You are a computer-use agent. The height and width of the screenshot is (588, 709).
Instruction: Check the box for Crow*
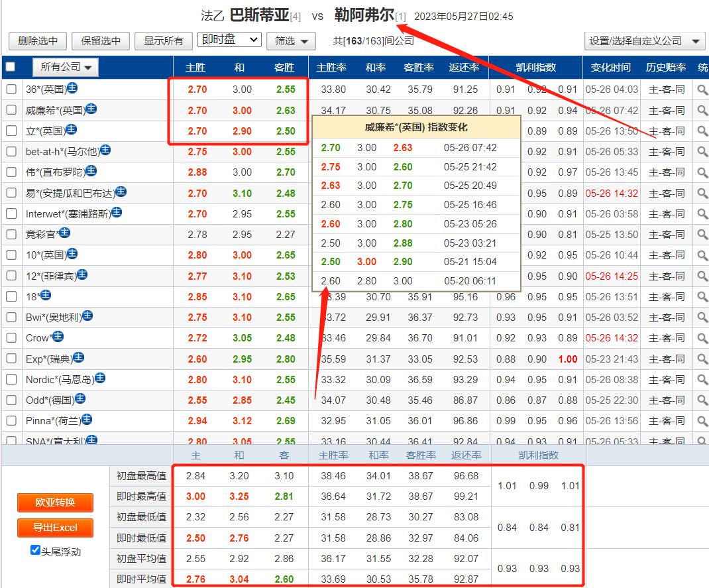click(12, 337)
